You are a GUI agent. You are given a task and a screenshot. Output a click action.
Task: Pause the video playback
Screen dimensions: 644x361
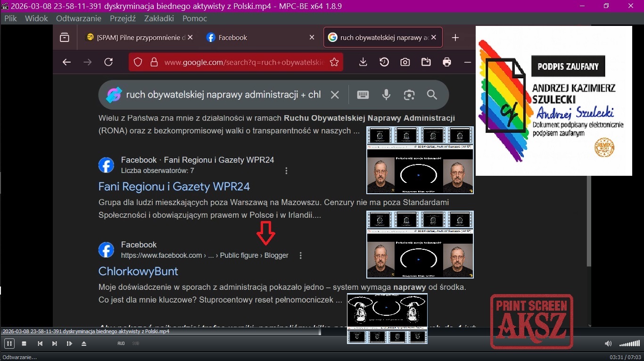click(9, 344)
